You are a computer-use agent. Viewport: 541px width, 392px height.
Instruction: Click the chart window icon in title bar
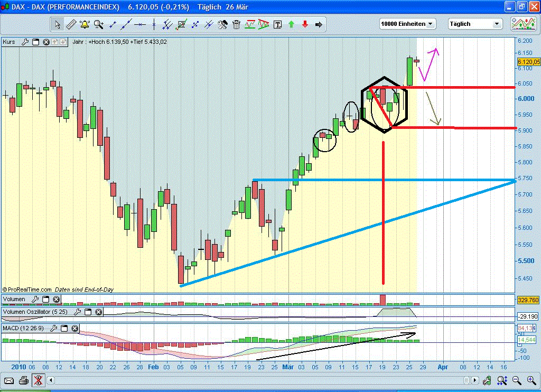point(5,7)
